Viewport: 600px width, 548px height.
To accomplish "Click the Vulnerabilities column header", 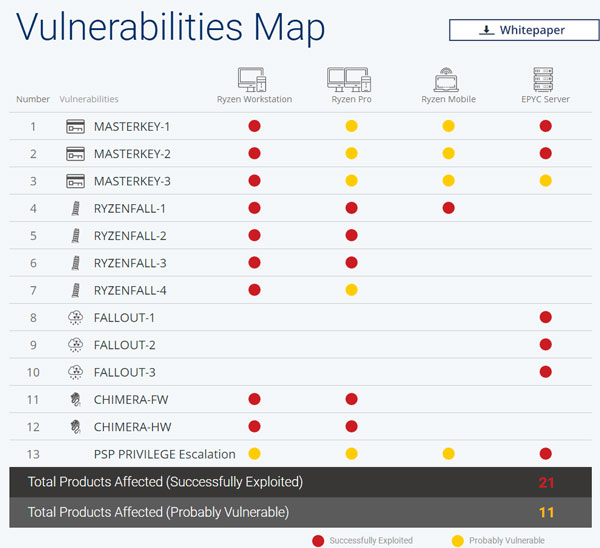I will pyautogui.click(x=89, y=99).
